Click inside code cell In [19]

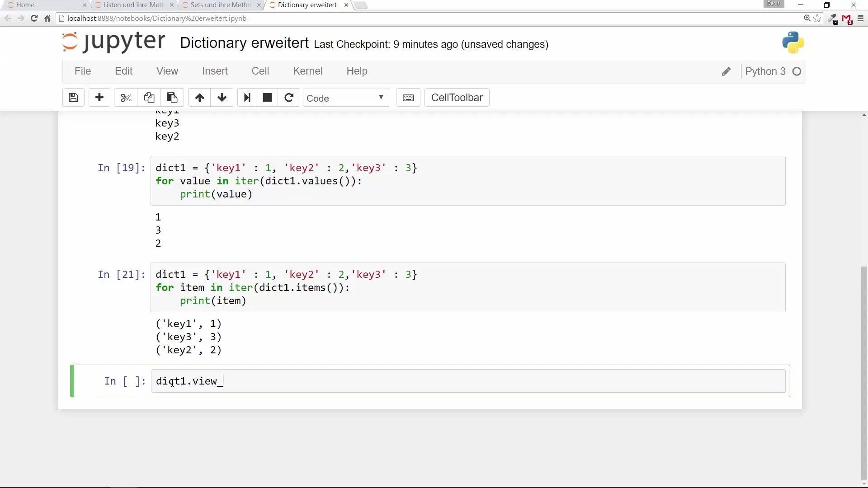[x=468, y=181]
